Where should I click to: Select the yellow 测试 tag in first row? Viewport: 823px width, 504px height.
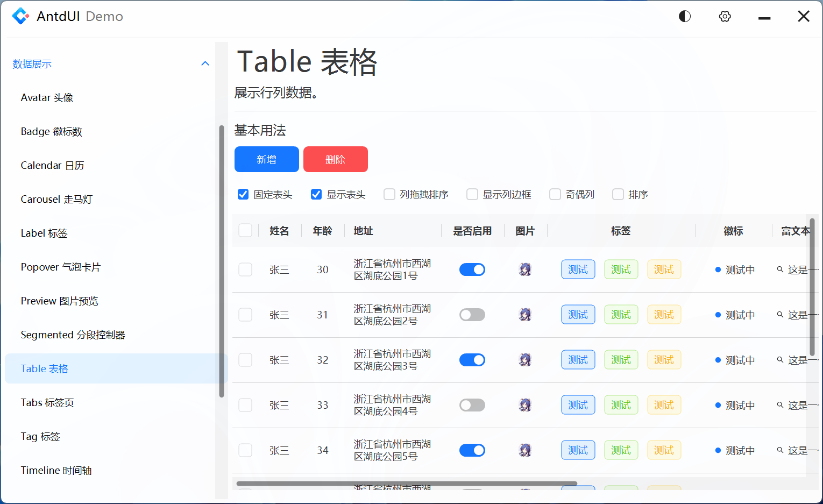664,269
